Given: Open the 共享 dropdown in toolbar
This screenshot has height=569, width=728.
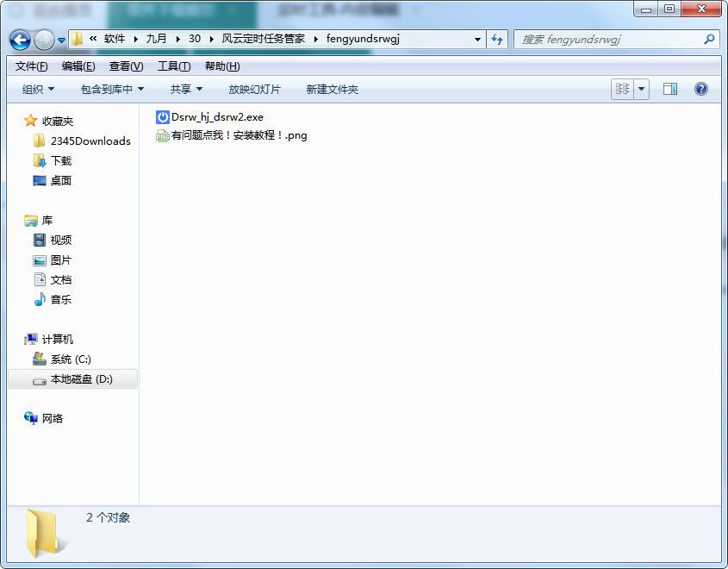Looking at the screenshot, I should [x=186, y=90].
